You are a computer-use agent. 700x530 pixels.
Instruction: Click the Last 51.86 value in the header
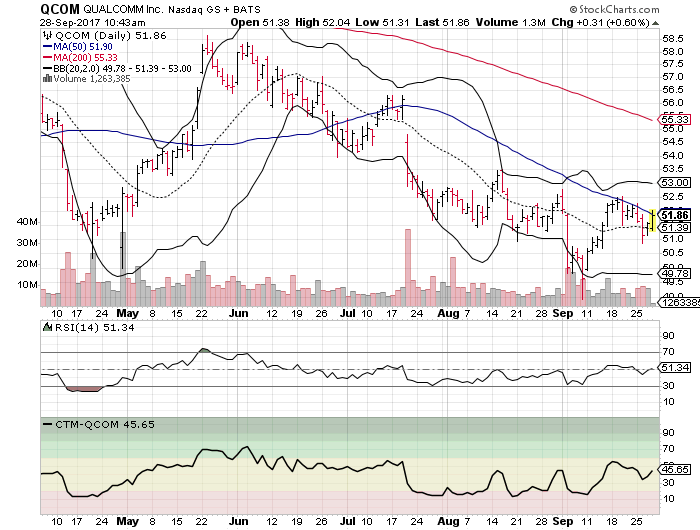click(x=442, y=22)
